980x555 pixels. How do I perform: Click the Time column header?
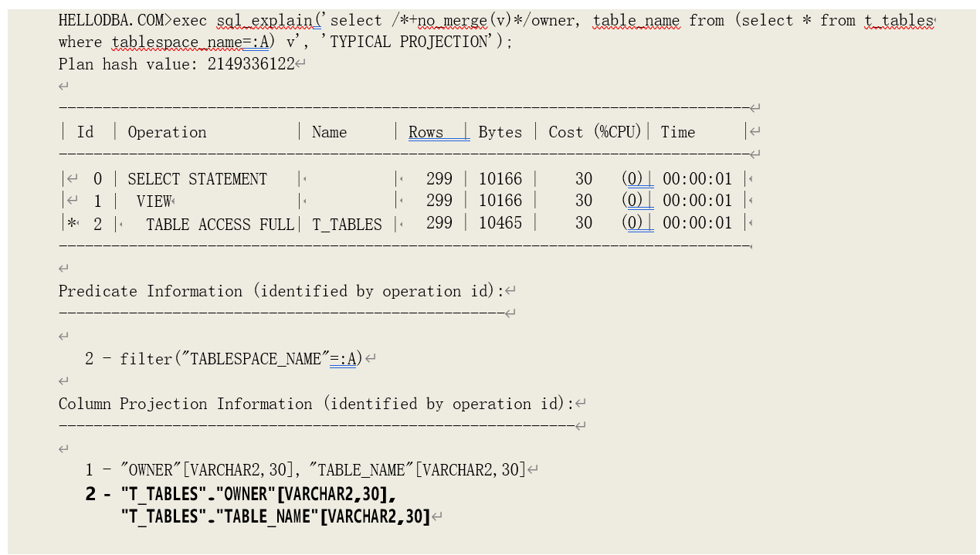coord(677,133)
